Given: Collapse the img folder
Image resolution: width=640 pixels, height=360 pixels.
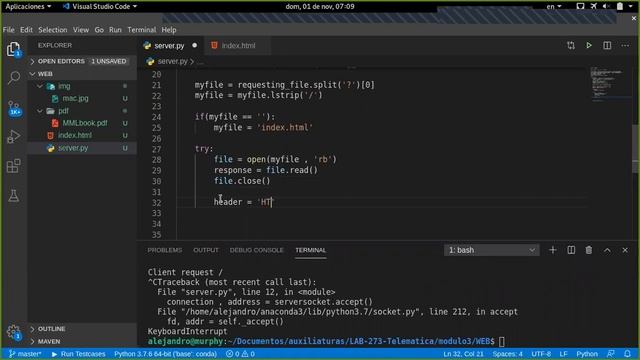Looking at the screenshot, I should 40,86.
